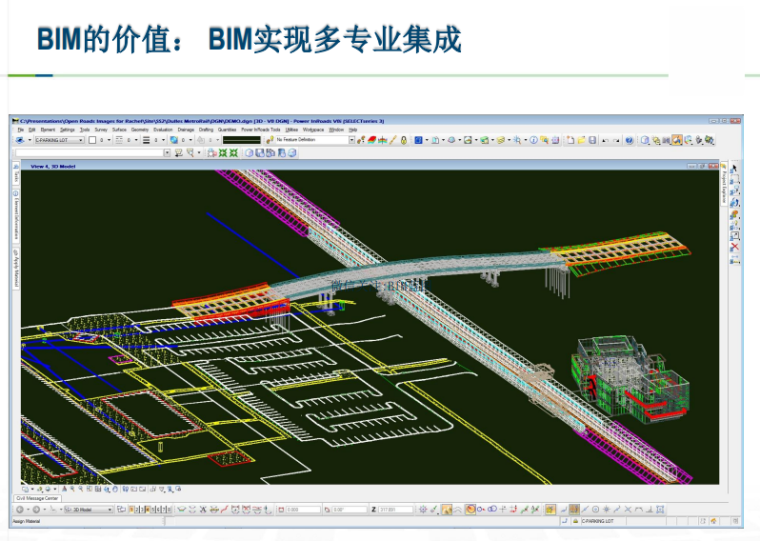Click the Save file icon
This screenshot has width=760, height=541.
594,141
